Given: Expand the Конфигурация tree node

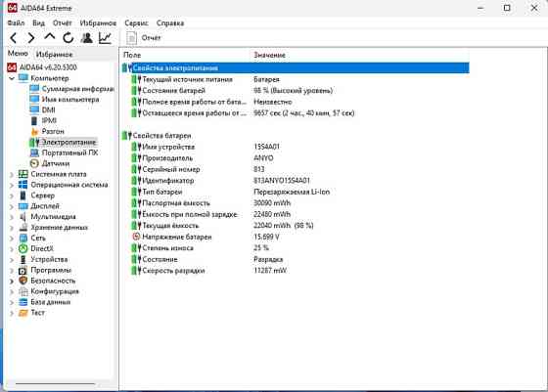Looking at the screenshot, I should click(12, 292).
